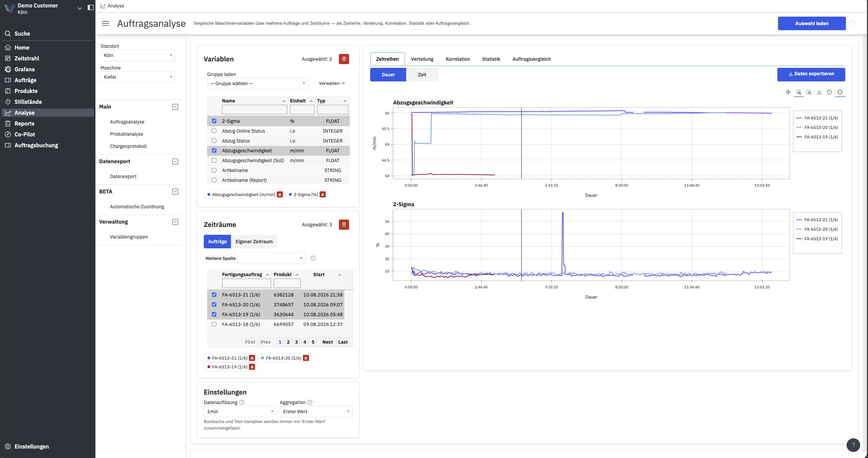
Task: Open the Standort dropdown showing Köln
Action: pyautogui.click(x=138, y=56)
